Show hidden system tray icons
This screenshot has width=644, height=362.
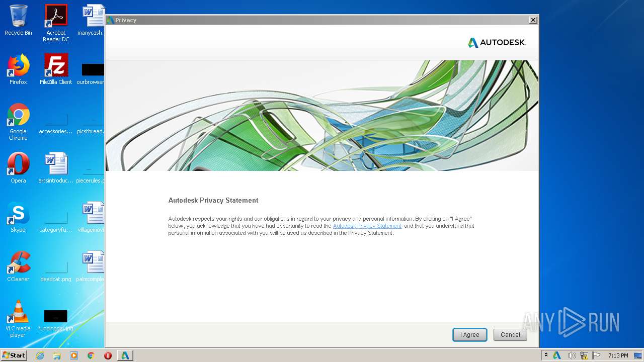546,355
